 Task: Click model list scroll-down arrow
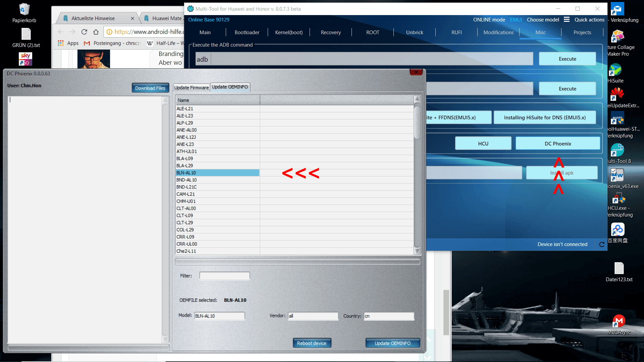[417, 251]
